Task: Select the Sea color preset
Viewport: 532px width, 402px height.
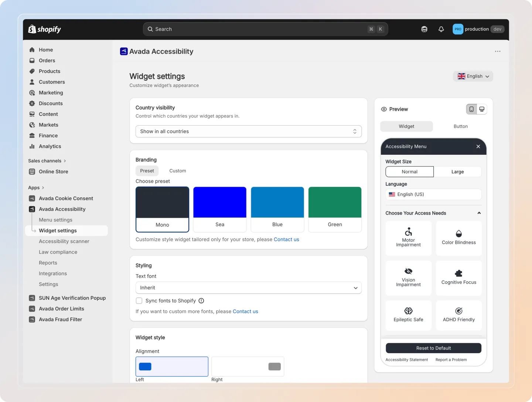Action: [x=220, y=209]
